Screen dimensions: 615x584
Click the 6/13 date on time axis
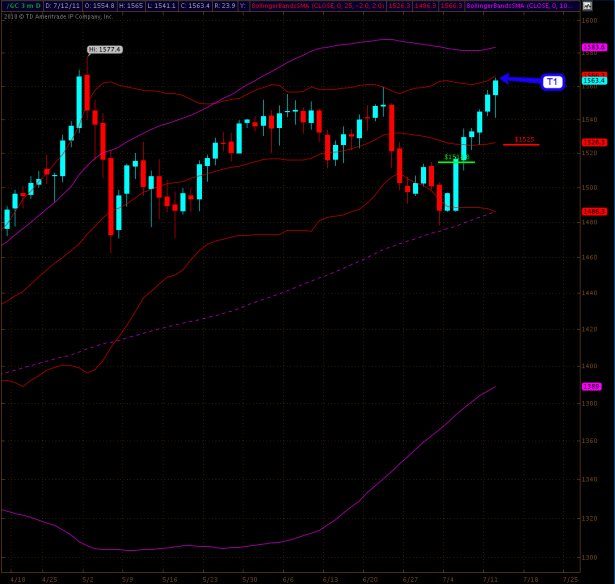329,579
